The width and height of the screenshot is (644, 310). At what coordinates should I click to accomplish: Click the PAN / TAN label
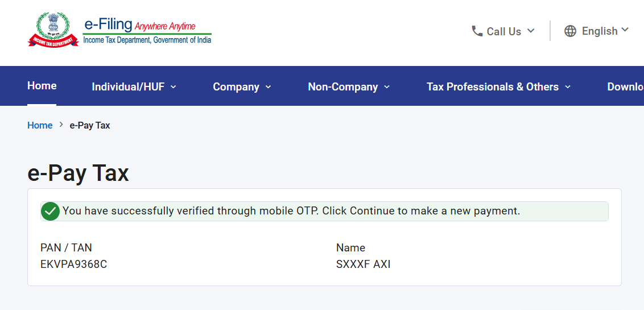(x=66, y=247)
